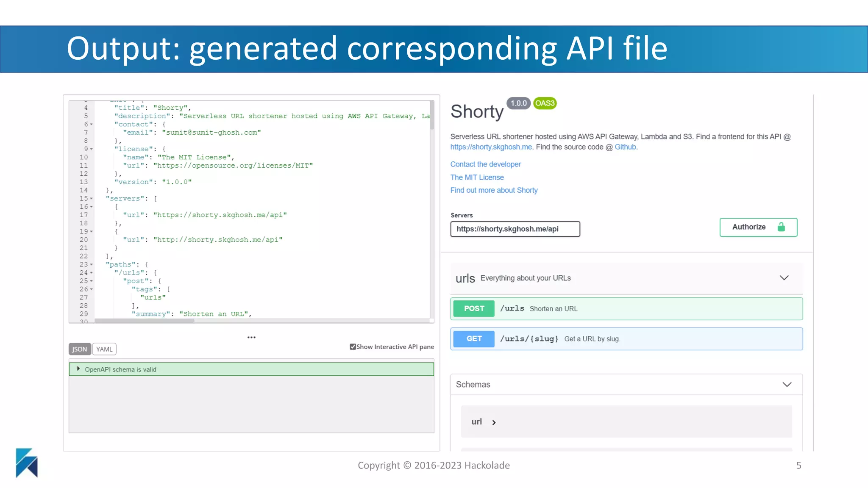Open the Contact the developer link
The height and width of the screenshot is (488, 868).
point(485,164)
